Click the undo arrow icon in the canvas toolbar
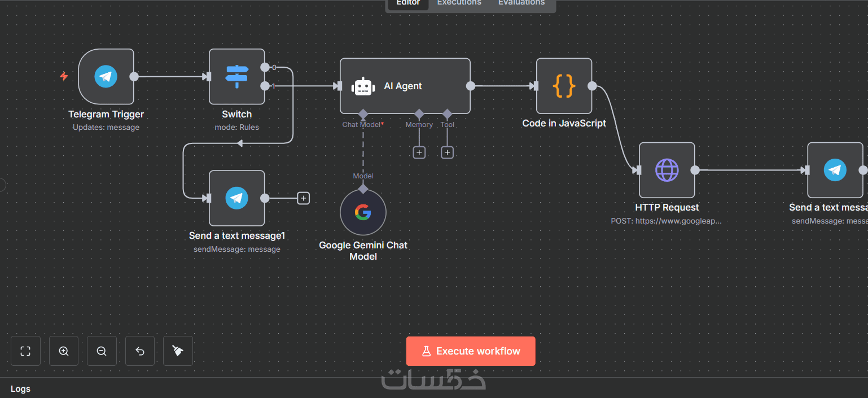 tap(140, 351)
